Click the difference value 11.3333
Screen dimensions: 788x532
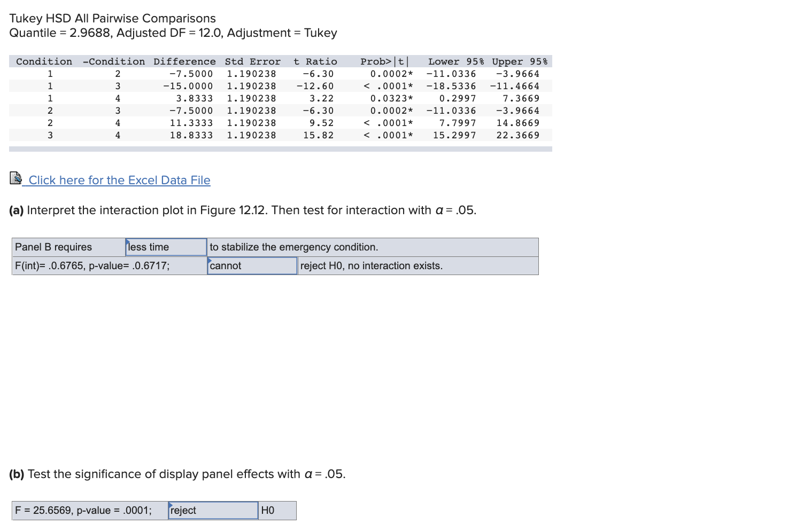point(191,123)
